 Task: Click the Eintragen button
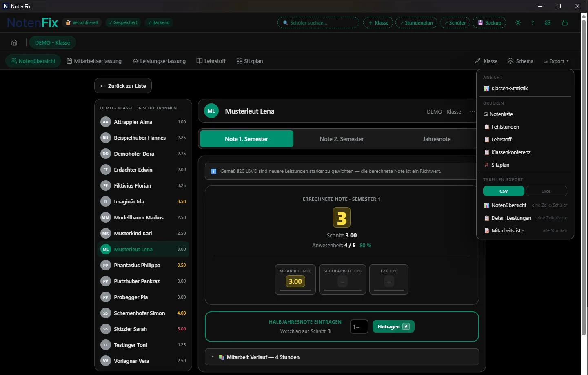tap(393, 326)
